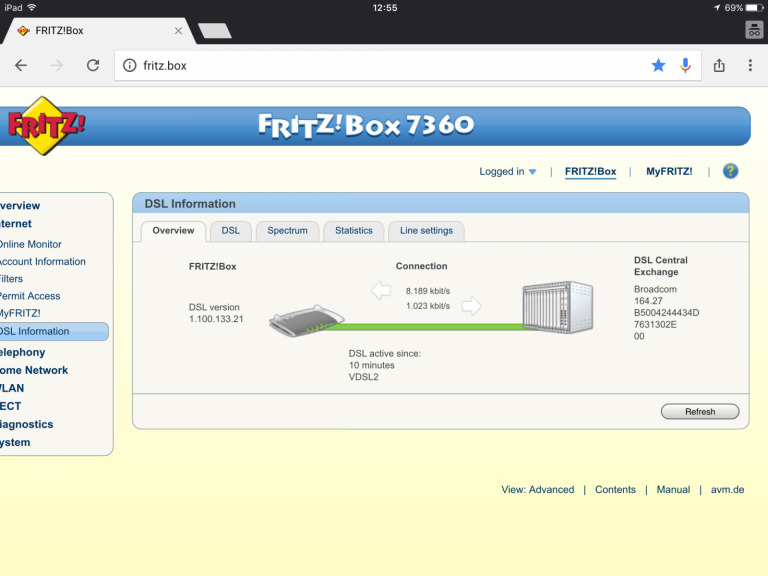Click the View: Advanced link
This screenshot has width=768, height=576.
(537, 490)
